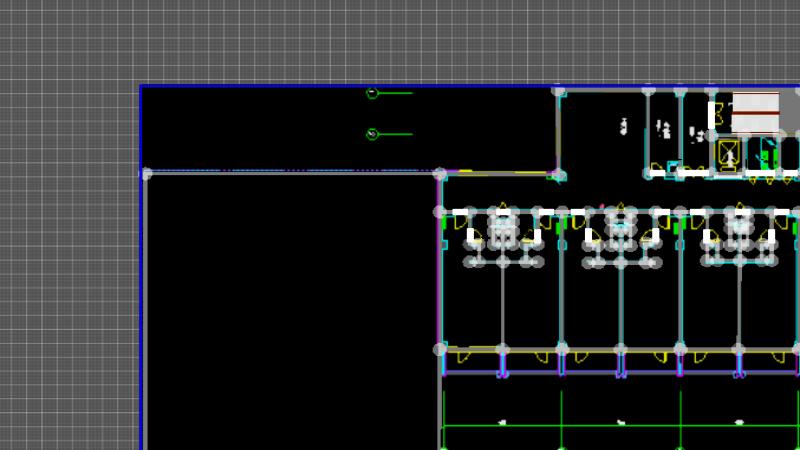Click the cyan corner node below the top room
The height and width of the screenshot is (450, 800).
pos(559,177)
